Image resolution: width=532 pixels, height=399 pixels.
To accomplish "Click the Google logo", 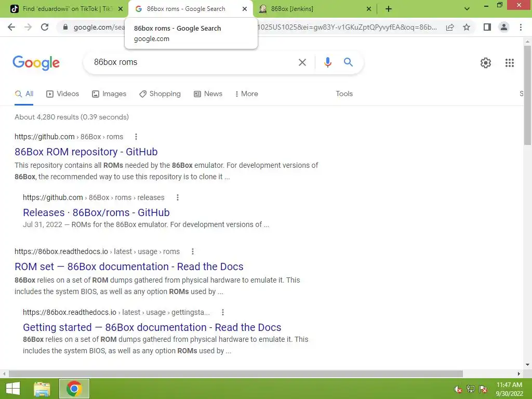I will tap(36, 63).
